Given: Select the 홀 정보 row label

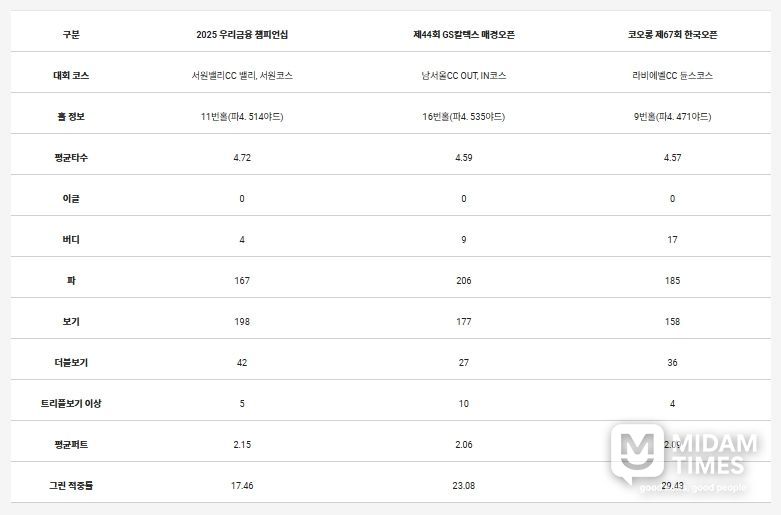Looking at the screenshot, I should click(70, 116).
